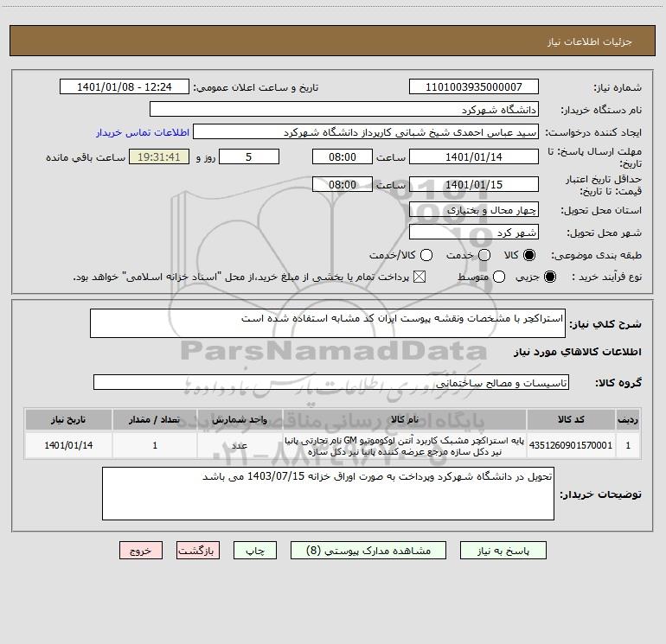Open the اطلاعات تماس خریدار link

tap(143, 132)
